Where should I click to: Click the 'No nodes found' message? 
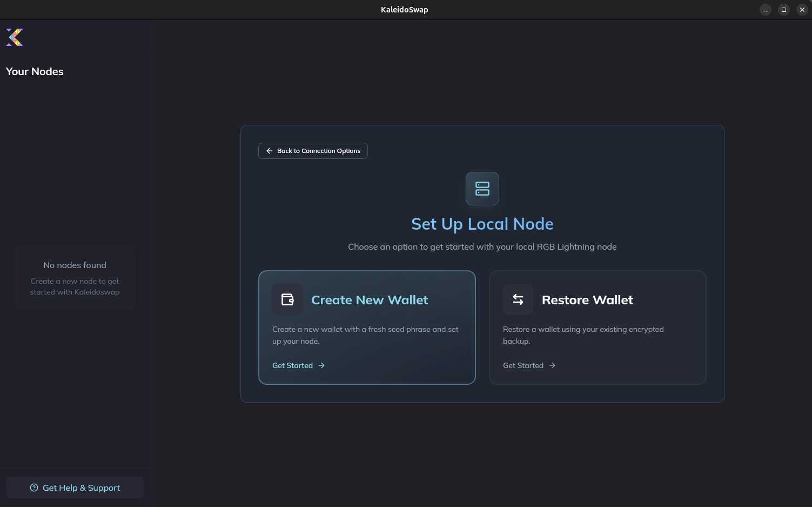point(75,265)
